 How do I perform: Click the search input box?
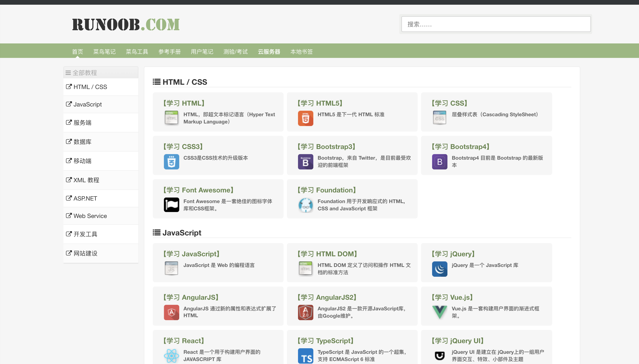[x=496, y=24]
